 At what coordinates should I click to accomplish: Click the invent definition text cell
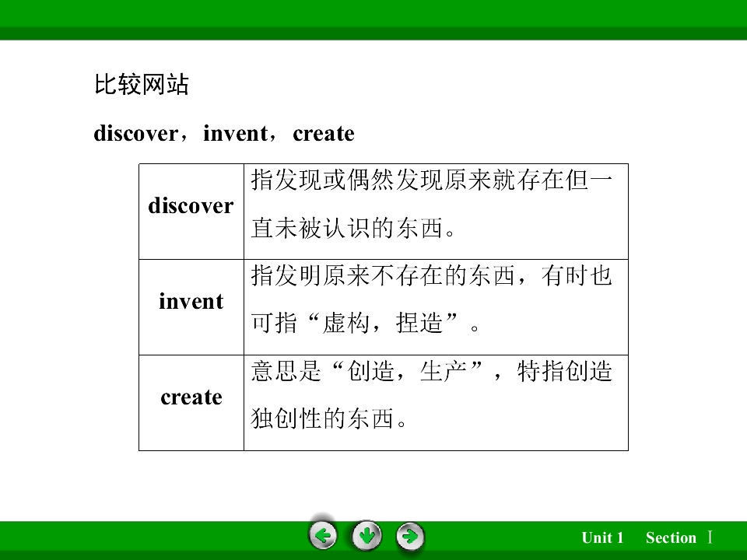[x=436, y=307]
